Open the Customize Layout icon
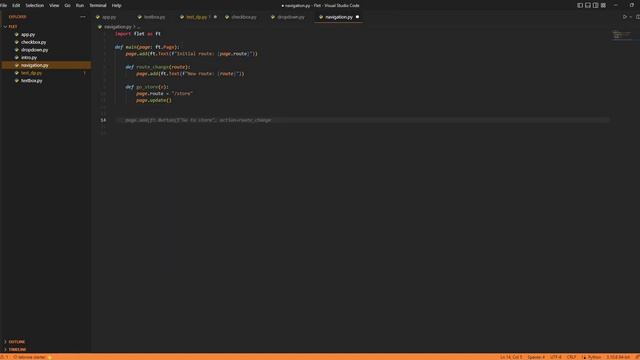This screenshot has height=360, width=640. point(603,5)
